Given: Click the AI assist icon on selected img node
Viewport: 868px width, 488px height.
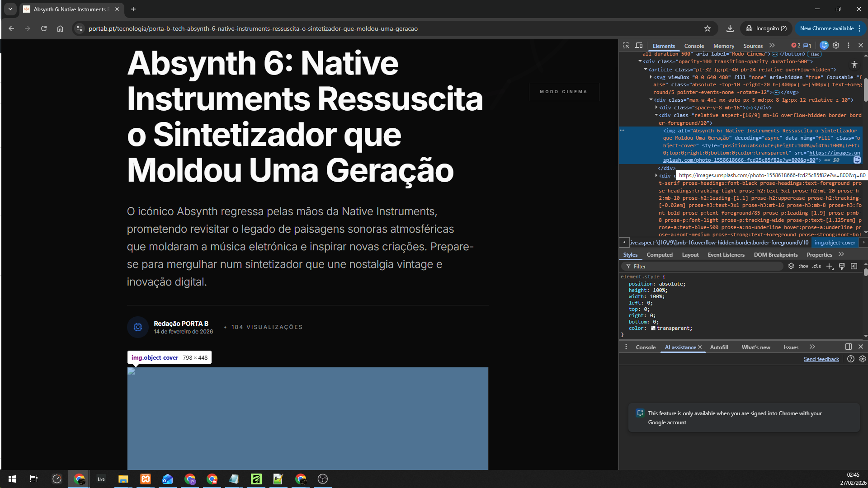Looking at the screenshot, I should click(857, 160).
